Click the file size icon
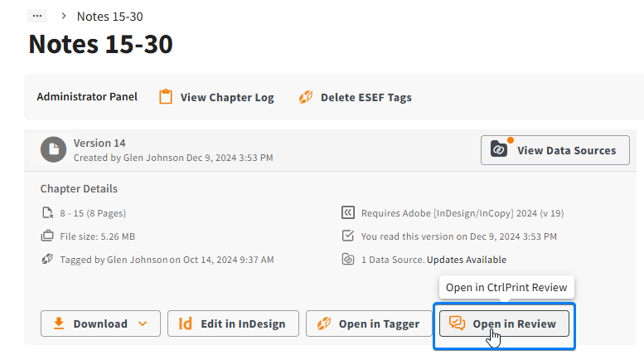The image size is (644, 360). pyautogui.click(x=47, y=236)
